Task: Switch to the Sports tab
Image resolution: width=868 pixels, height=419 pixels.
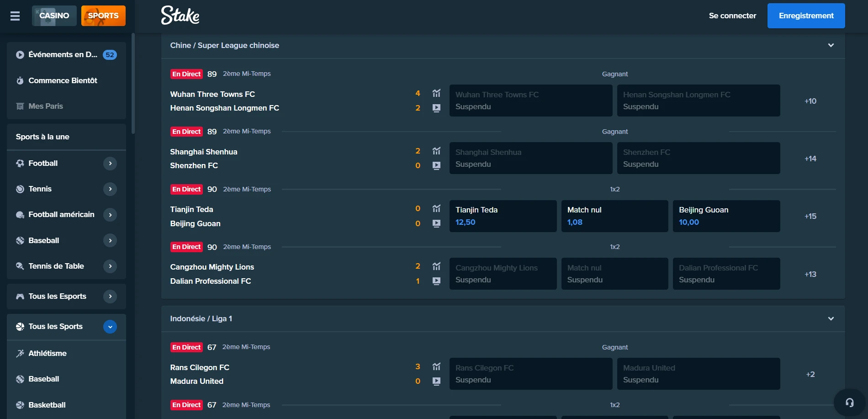Action: point(103,16)
